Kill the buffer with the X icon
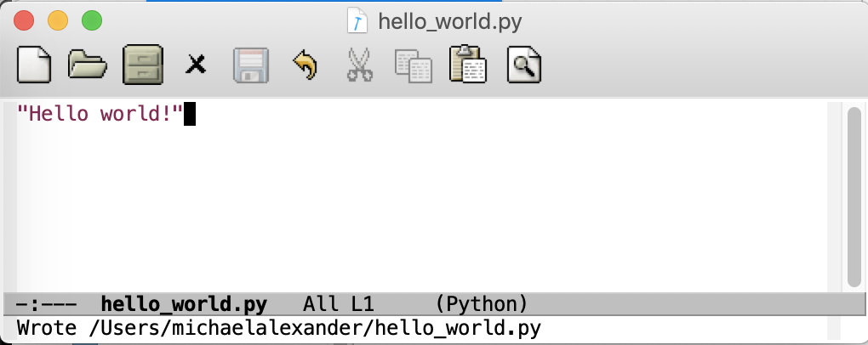 click(196, 65)
